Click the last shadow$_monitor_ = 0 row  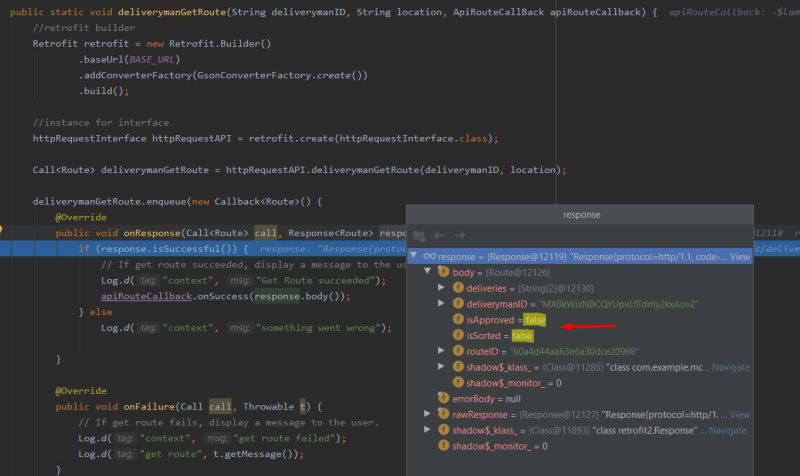click(x=580, y=446)
